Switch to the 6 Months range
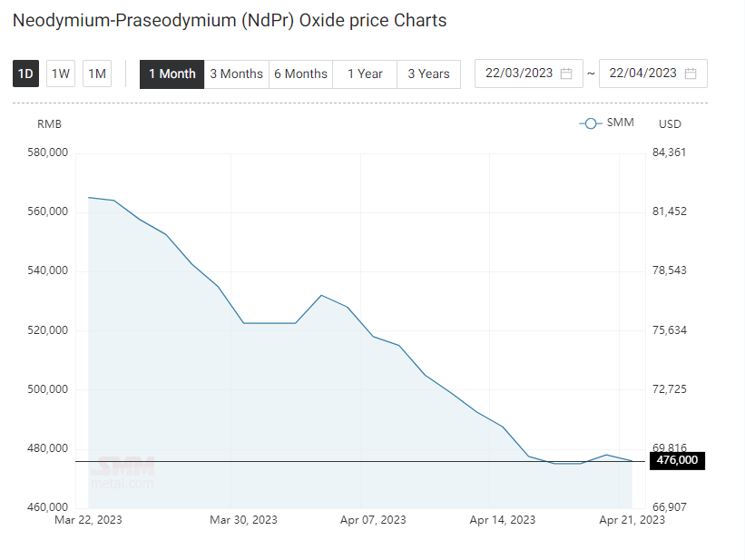 point(300,74)
